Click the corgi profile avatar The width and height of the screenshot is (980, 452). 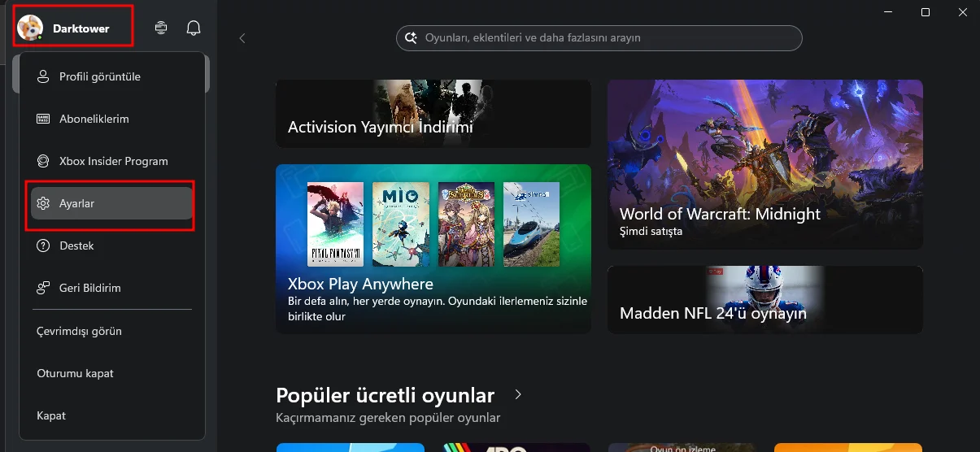pyautogui.click(x=30, y=28)
